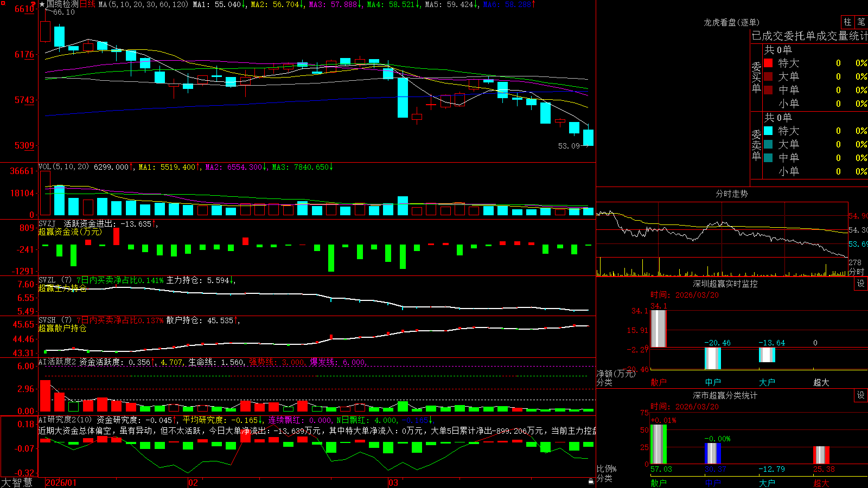Screen dimensions: 868x488
Task: Click the 龙虎看盘(逐单) title
Action: pos(731,22)
